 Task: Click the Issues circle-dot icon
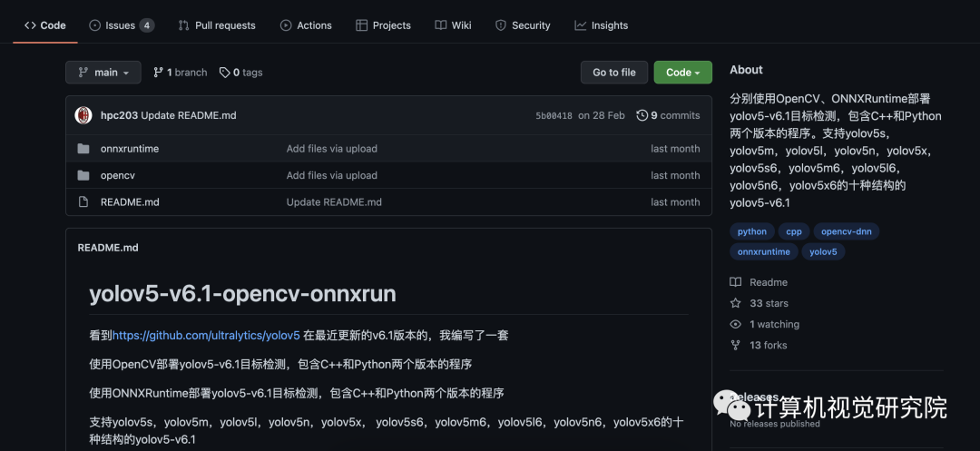[x=95, y=25]
